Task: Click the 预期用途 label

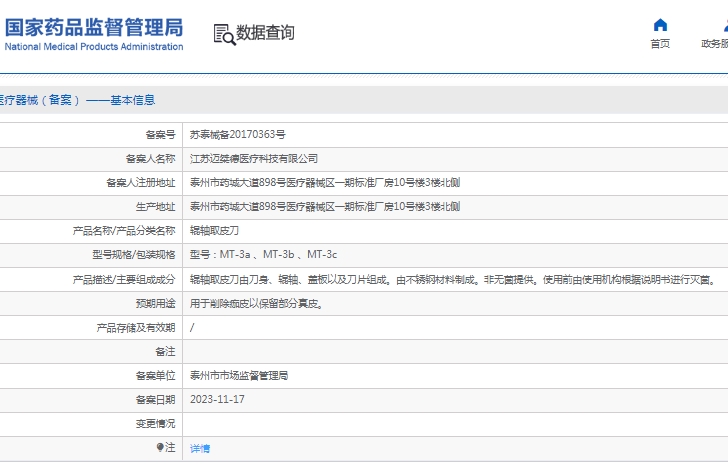Action: 156,304
